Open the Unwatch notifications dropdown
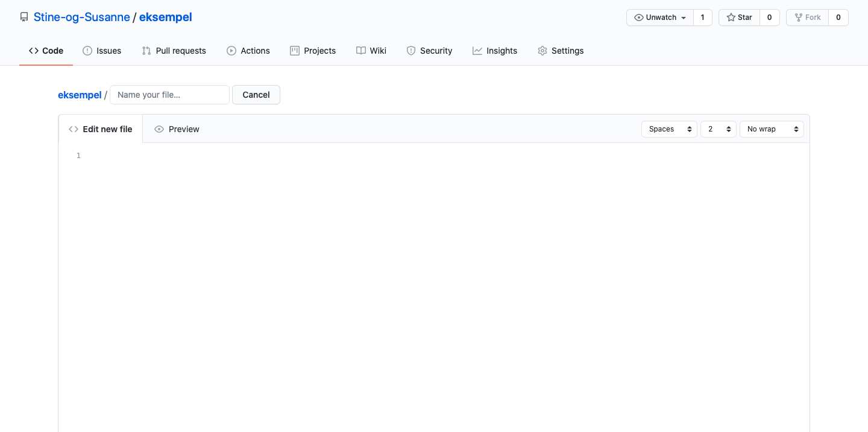The height and width of the screenshot is (432, 868). tap(660, 17)
